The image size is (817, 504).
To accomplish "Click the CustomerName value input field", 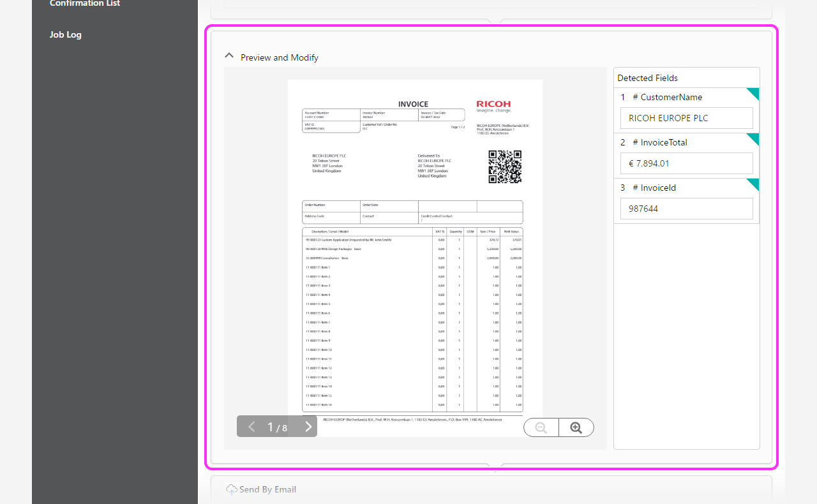I will [686, 118].
